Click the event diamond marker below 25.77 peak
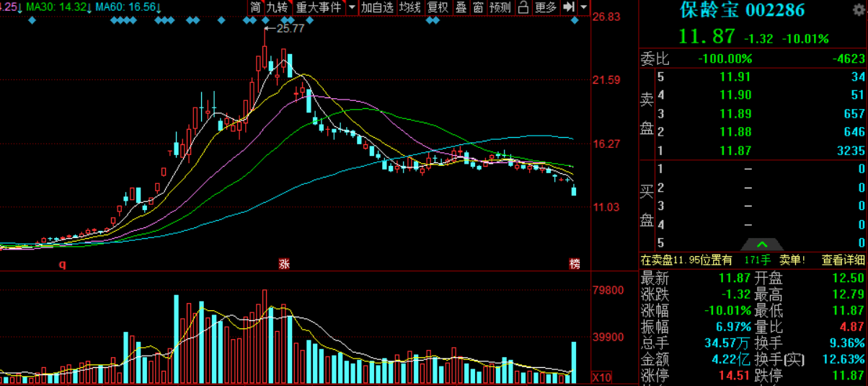The width and height of the screenshot is (868, 386). [266, 20]
